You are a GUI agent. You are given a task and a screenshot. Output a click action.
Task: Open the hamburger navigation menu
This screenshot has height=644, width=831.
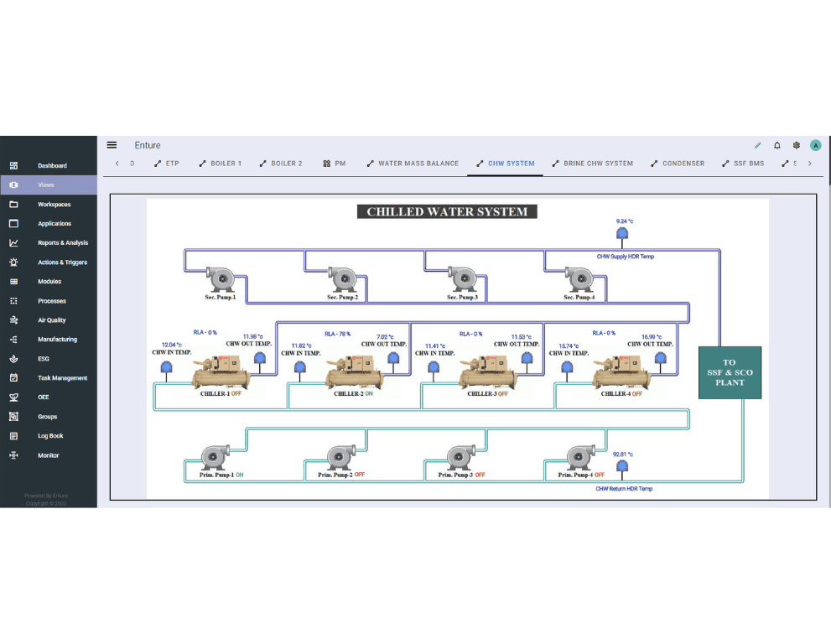[x=112, y=145]
